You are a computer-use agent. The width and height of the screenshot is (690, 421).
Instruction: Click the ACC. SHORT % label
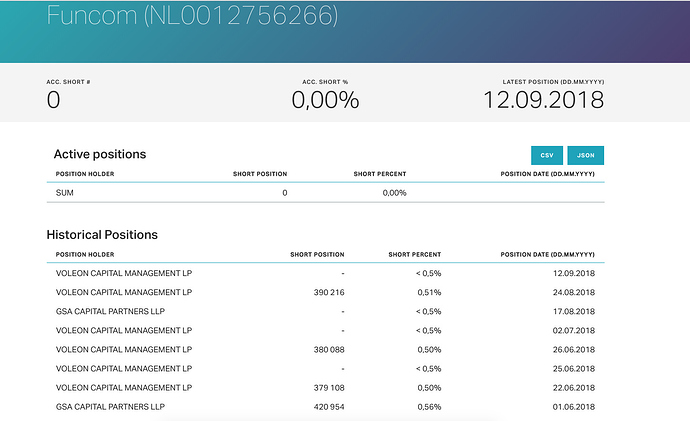click(325, 82)
